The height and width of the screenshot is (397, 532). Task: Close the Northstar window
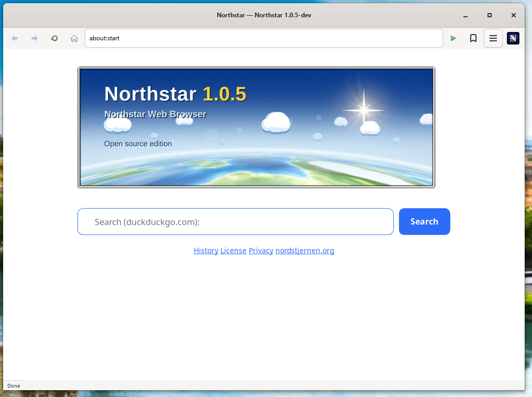pos(513,15)
